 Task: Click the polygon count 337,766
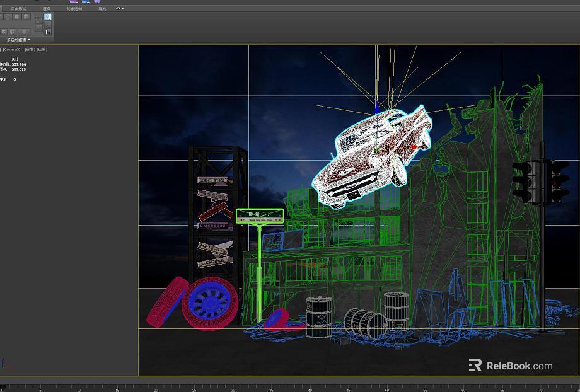click(18, 64)
